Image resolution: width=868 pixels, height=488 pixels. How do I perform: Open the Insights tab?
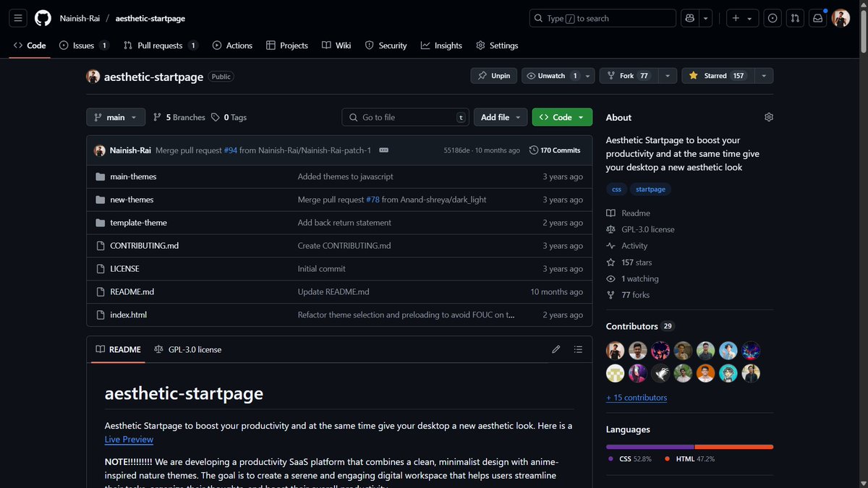pyautogui.click(x=441, y=46)
